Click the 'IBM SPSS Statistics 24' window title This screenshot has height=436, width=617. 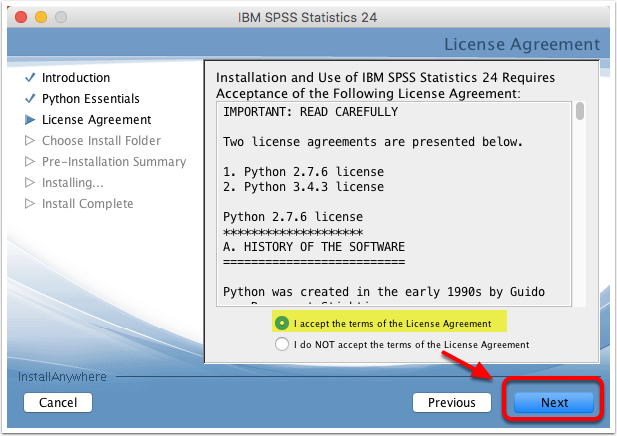pyautogui.click(x=307, y=17)
